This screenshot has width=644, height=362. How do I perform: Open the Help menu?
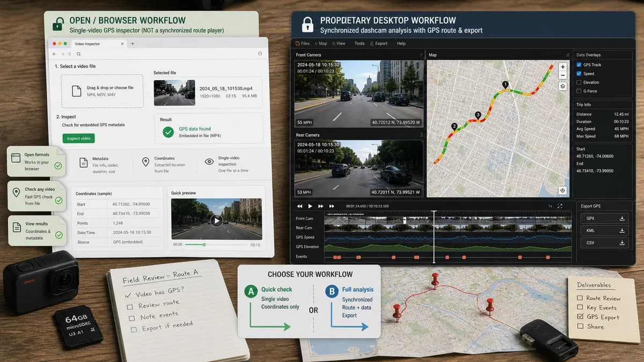[x=401, y=43]
